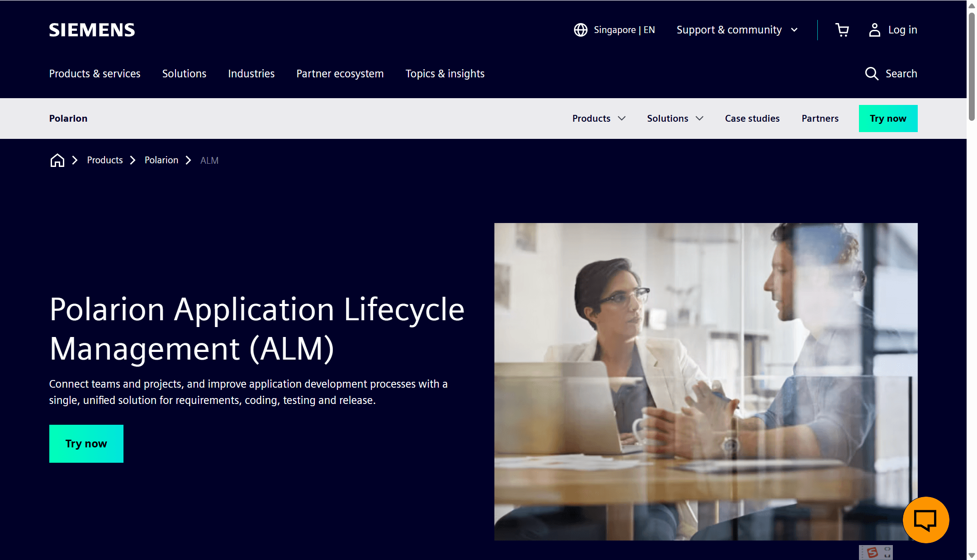Click the Support & community label
Viewport: 977px width, 560px height.
(729, 30)
